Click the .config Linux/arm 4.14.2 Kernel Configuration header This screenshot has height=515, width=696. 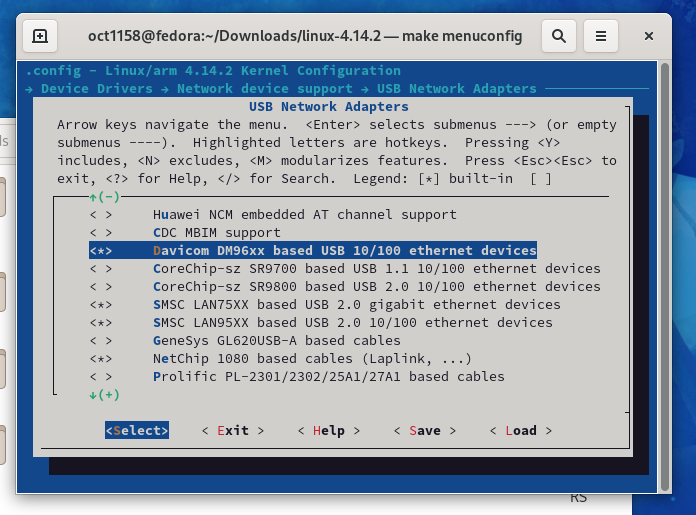pos(213,71)
